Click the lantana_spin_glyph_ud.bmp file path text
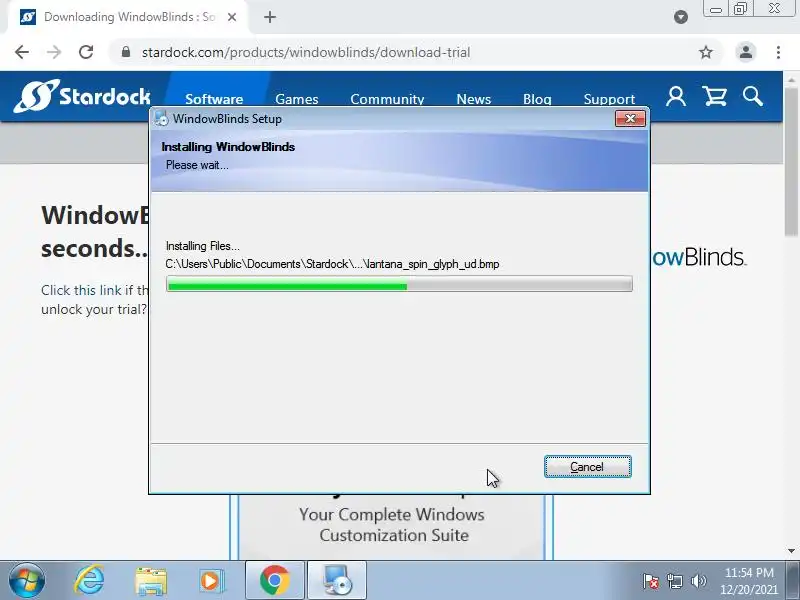The height and width of the screenshot is (600, 800). tap(332, 264)
